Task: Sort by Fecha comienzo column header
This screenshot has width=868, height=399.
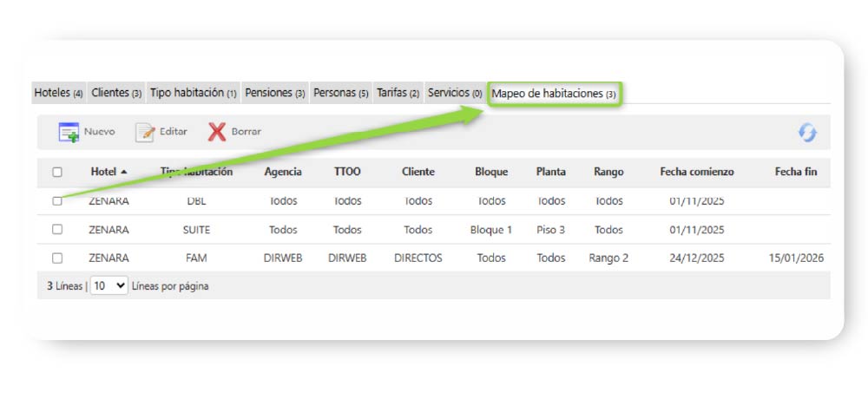Action: [696, 172]
